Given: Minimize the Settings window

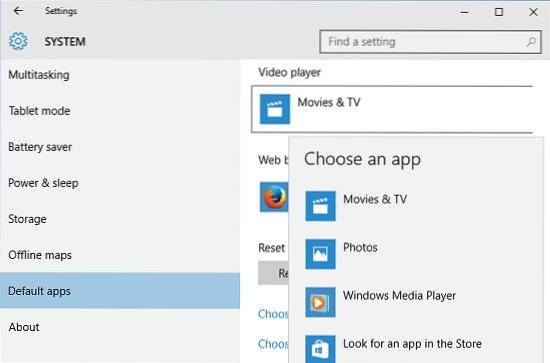Looking at the screenshot, I should (464, 12).
